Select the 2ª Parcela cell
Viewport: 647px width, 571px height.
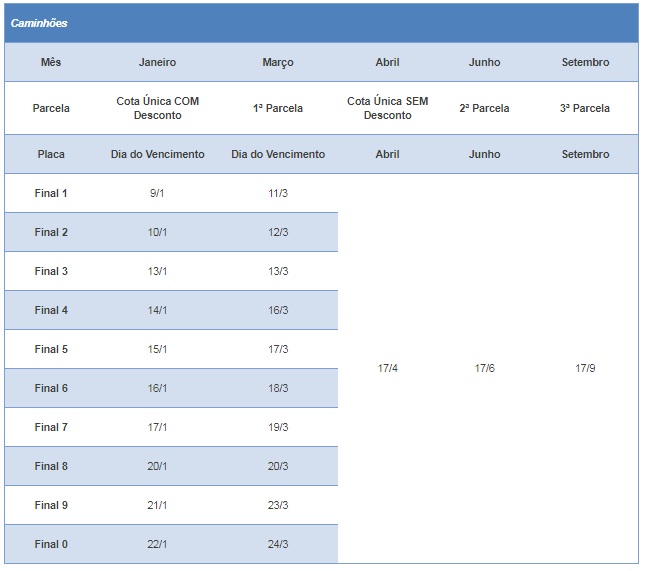[484, 108]
